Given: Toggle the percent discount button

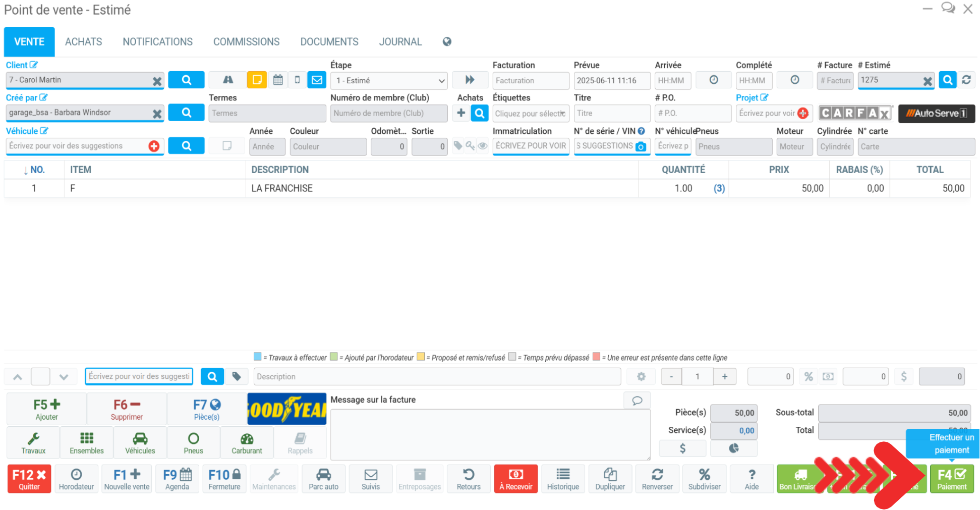Looking at the screenshot, I should coord(809,376).
